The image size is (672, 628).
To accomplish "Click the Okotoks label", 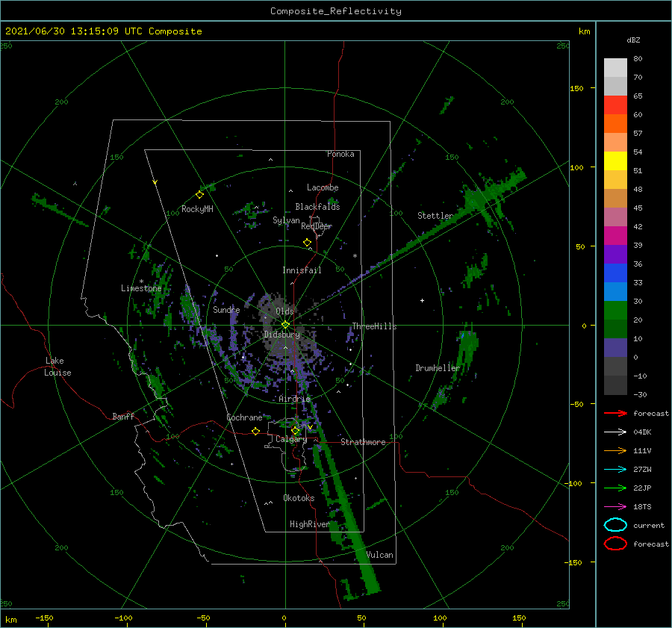I will pos(299,498).
